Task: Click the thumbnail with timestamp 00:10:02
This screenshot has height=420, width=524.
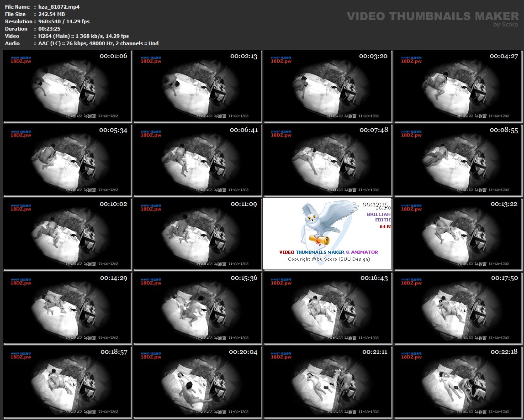Action: (67, 234)
